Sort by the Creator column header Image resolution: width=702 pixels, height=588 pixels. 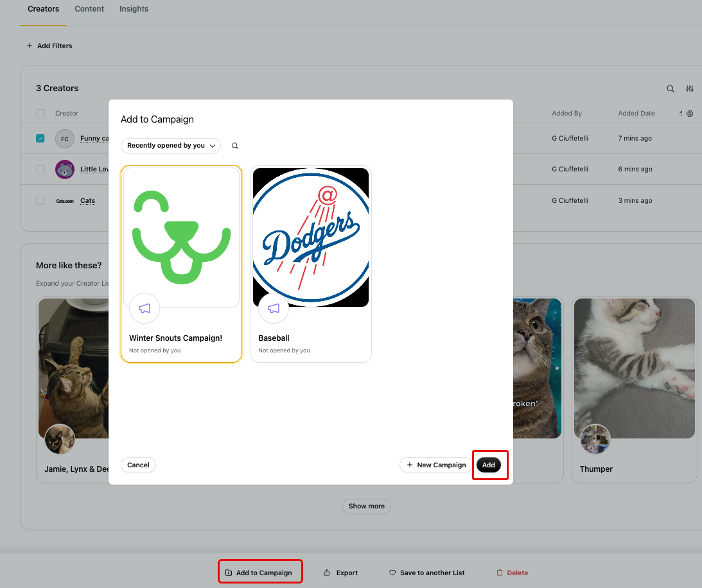coord(67,113)
